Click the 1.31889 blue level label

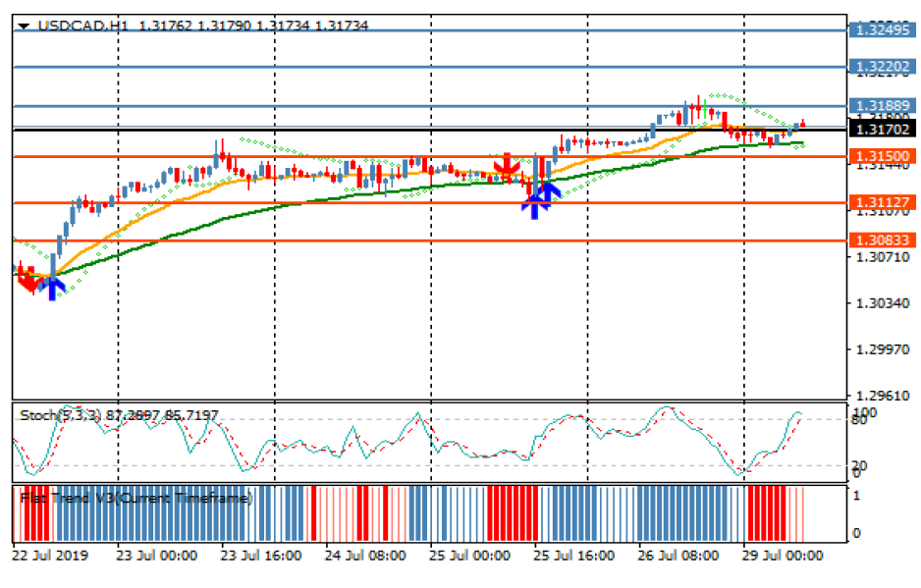(x=881, y=106)
